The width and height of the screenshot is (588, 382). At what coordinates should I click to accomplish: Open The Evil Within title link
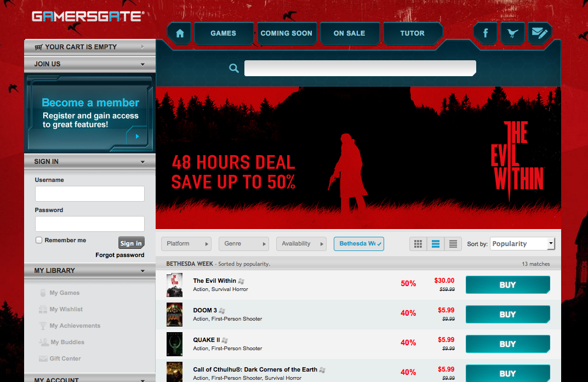[x=214, y=281]
